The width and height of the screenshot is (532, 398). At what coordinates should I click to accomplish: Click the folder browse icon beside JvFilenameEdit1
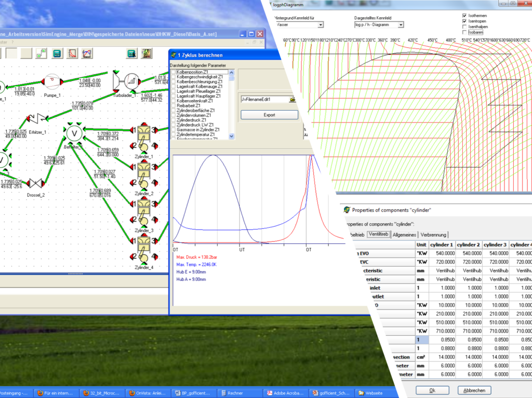pyautogui.click(x=292, y=99)
